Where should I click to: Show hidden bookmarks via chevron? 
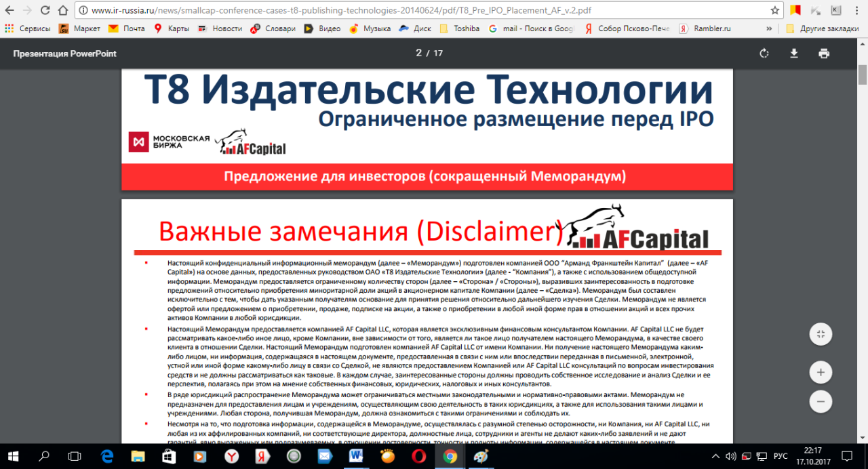coord(769,28)
